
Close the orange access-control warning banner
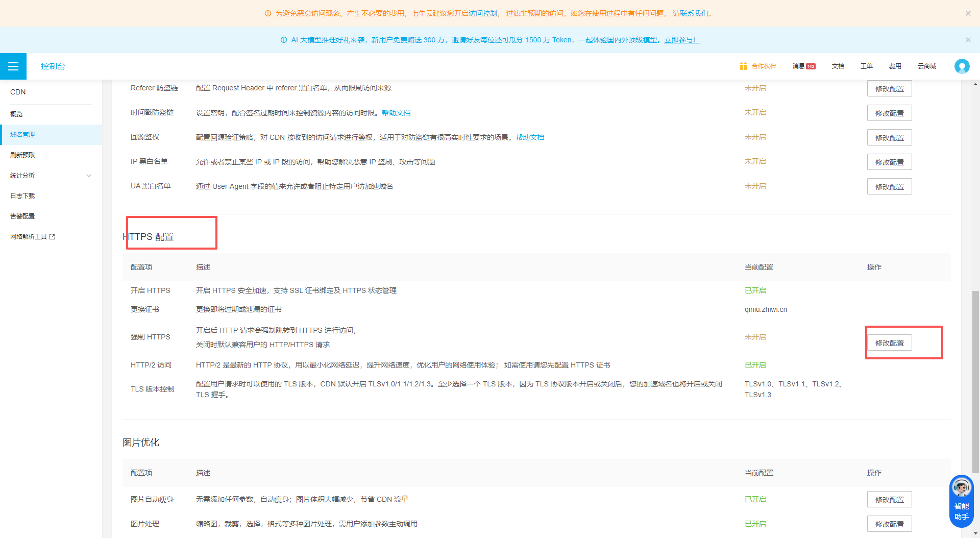point(968,13)
